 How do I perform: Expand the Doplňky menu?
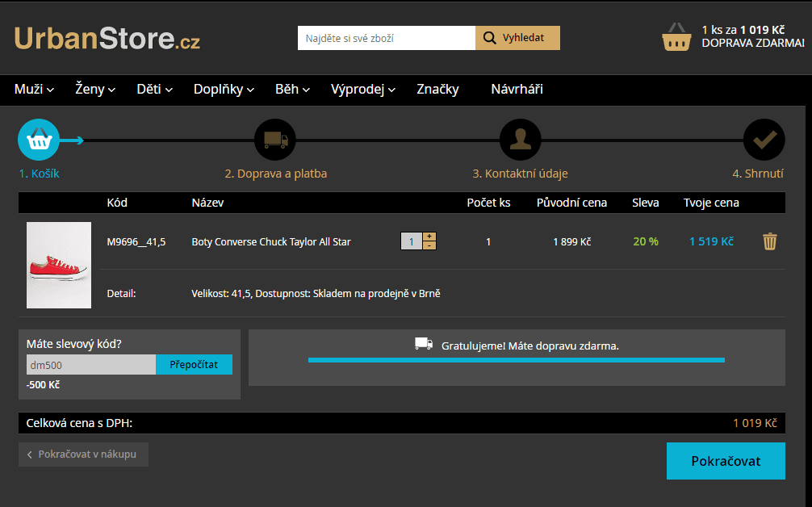(x=224, y=89)
